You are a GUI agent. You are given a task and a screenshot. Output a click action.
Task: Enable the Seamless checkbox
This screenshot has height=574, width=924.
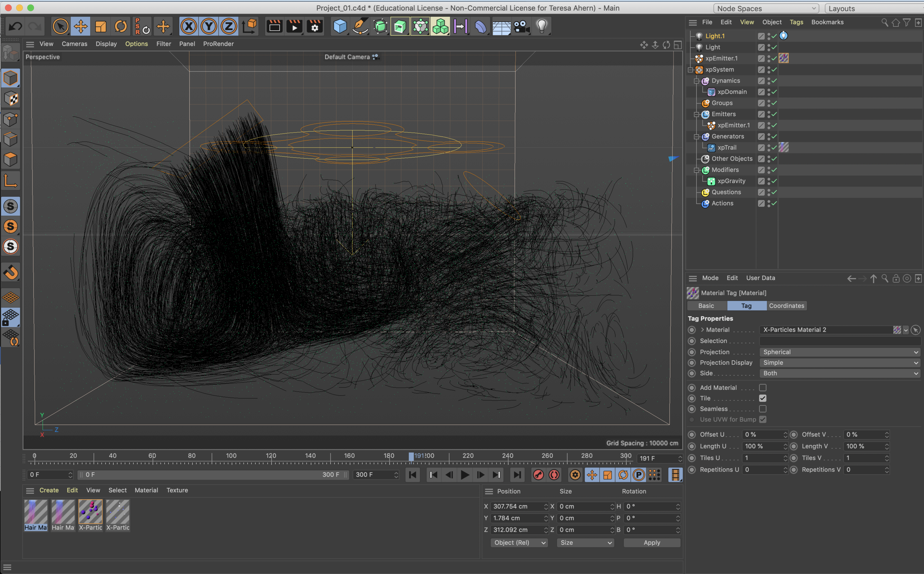[x=764, y=409]
